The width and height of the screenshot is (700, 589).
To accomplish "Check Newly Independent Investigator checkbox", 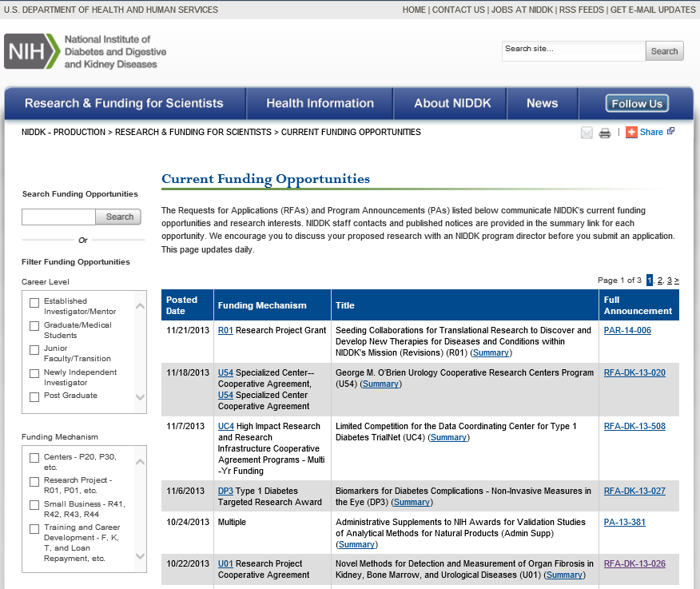I will click(x=34, y=373).
